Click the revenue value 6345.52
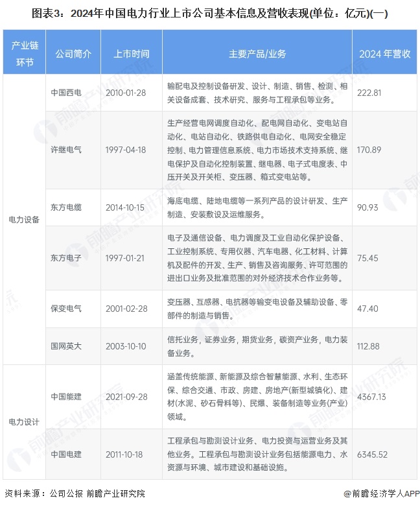 372,454
